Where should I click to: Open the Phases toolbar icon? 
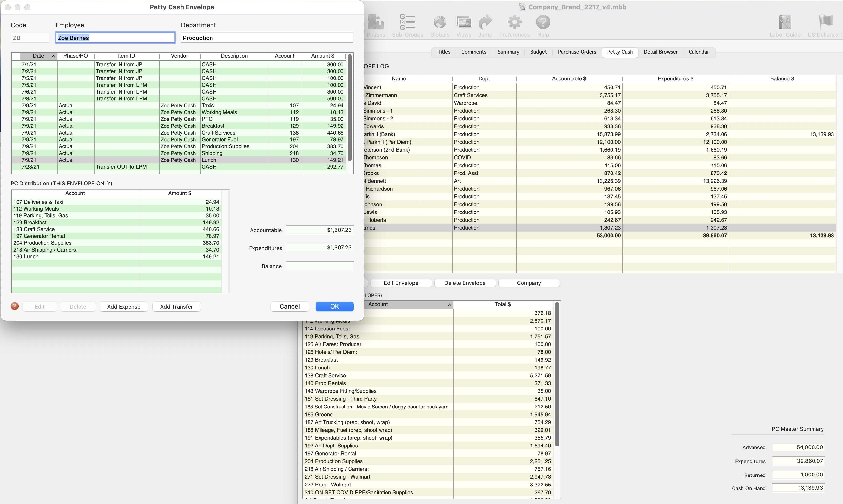click(376, 22)
